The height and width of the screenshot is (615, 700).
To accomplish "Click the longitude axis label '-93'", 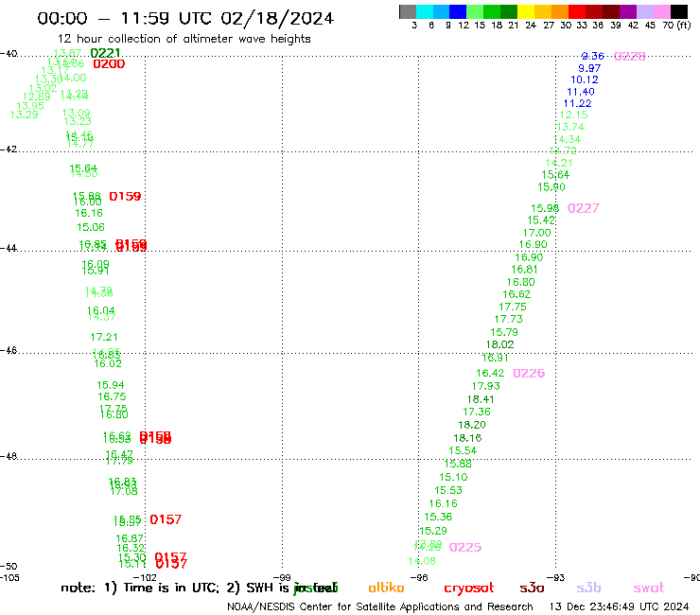I will tap(556, 578).
